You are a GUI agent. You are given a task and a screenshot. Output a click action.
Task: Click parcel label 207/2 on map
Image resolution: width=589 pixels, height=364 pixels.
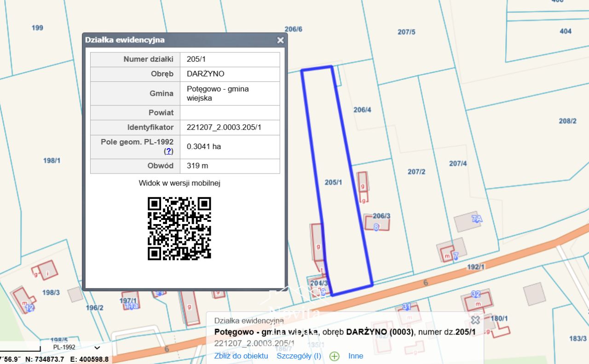click(x=416, y=172)
